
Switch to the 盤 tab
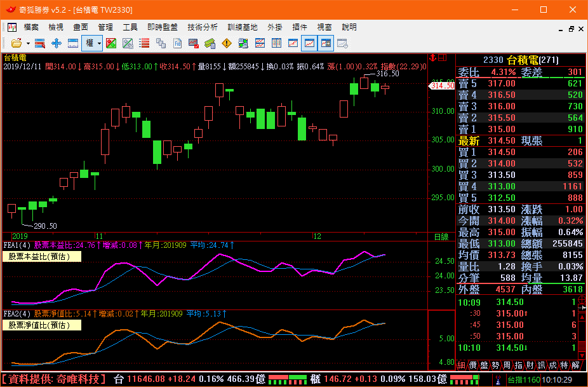[x=484, y=365]
